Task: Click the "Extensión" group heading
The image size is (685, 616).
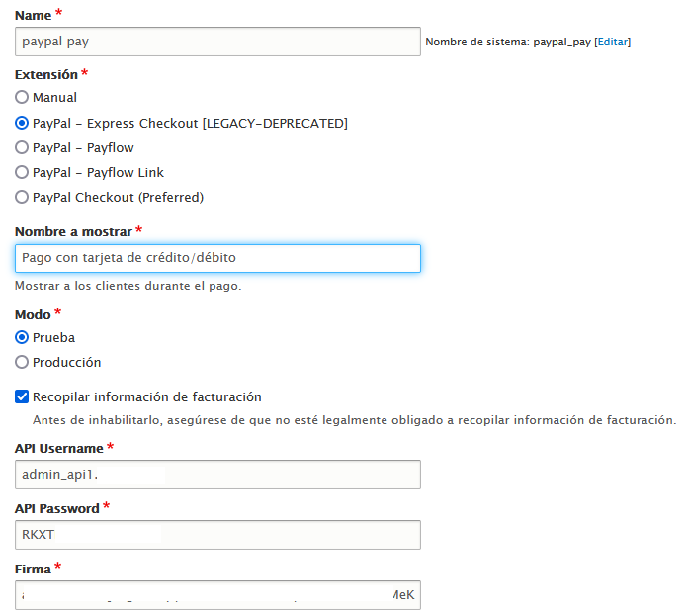Action: coord(45,74)
